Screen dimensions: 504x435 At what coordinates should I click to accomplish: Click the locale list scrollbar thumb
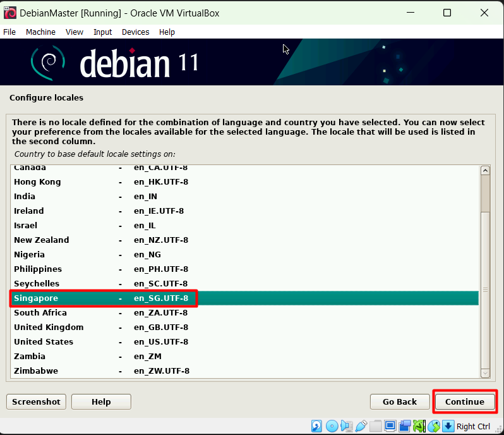click(485, 290)
